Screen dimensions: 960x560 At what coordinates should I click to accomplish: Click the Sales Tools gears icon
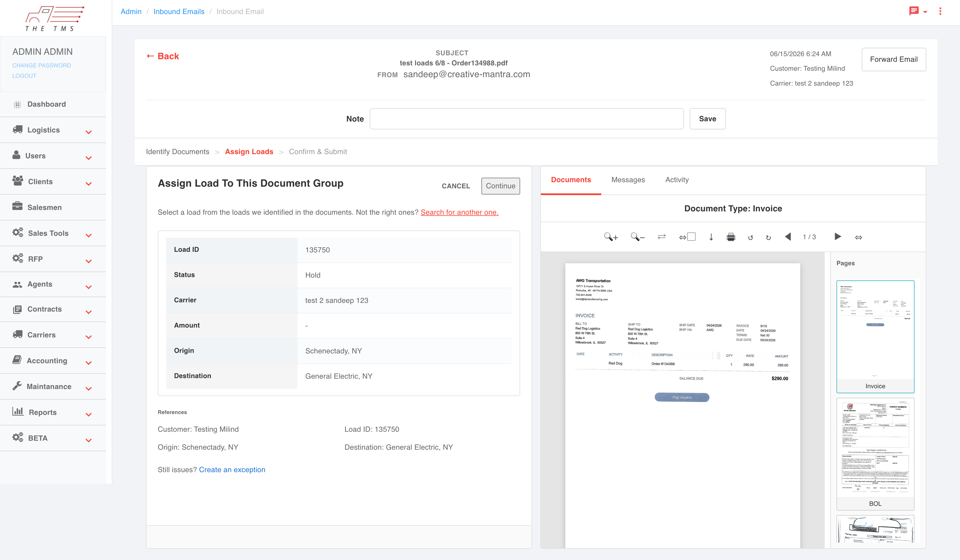(x=17, y=232)
